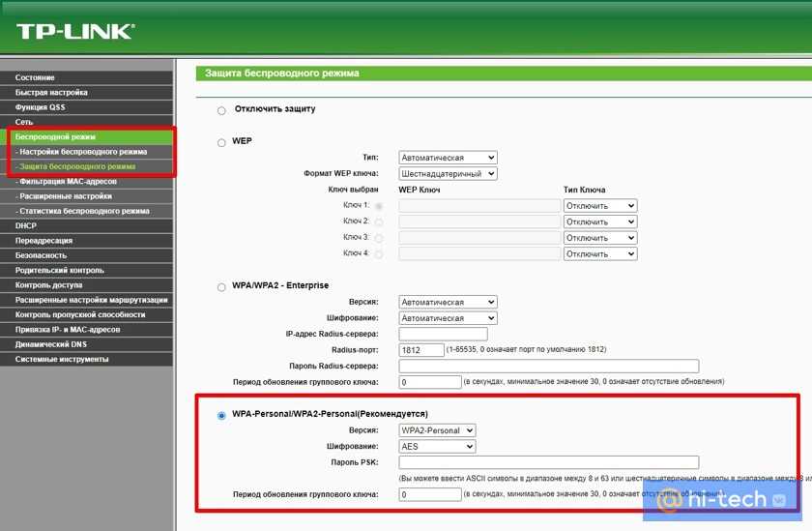The image size is (812, 531).
Task: Navigate to DHCP menu section
Action: pos(26,225)
